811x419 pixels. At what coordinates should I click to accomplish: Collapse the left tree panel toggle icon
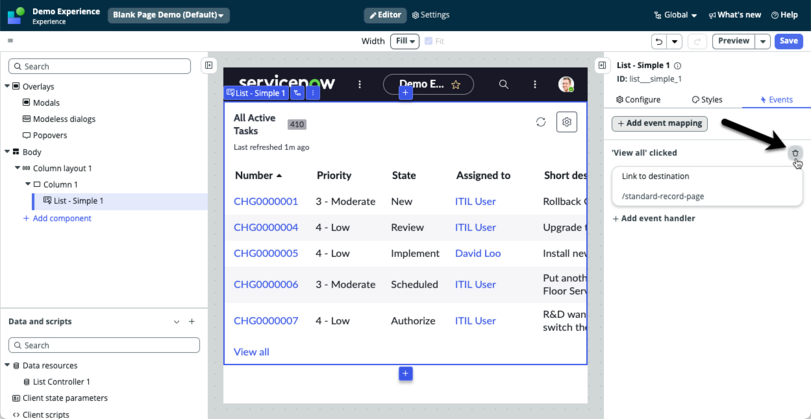point(208,65)
